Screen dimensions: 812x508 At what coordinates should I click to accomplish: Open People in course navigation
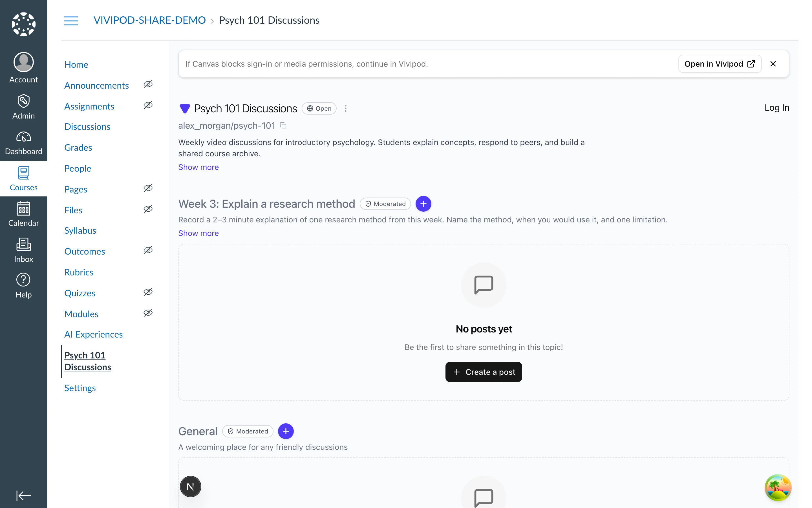coord(78,168)
